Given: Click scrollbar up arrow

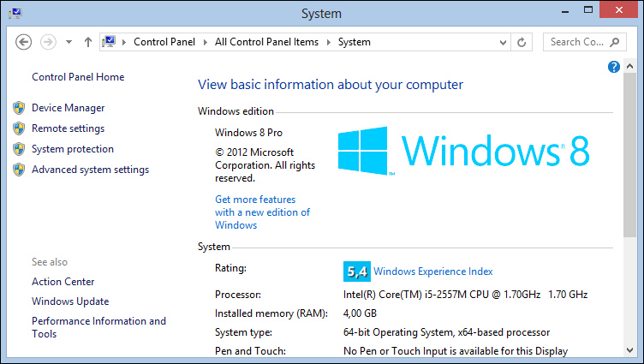Looking at the screenshot, I should point(629,66).
